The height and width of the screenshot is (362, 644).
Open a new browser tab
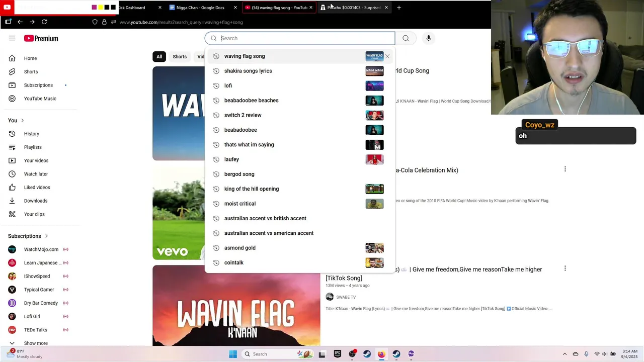click(399, 8)
